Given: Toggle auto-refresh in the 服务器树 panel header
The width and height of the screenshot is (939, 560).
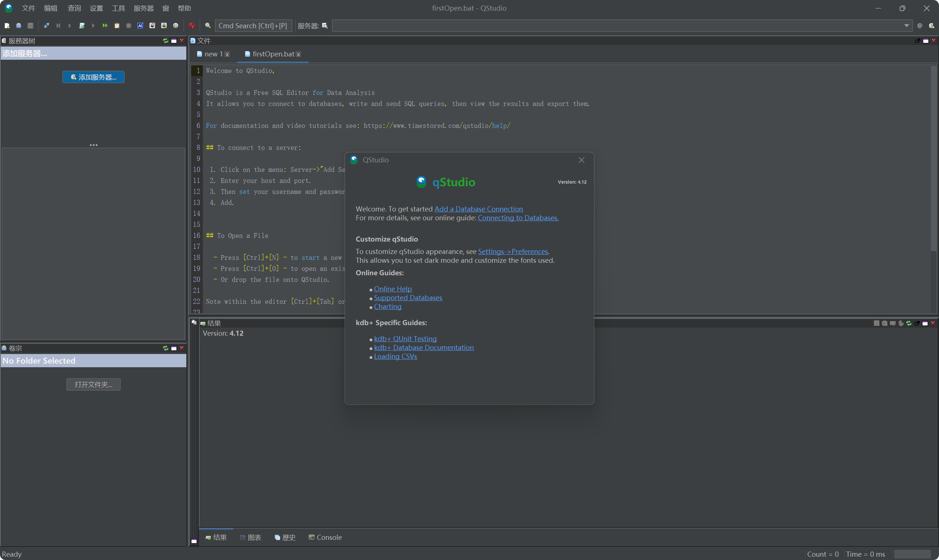Looking at the screenshot, I should 166,40.
